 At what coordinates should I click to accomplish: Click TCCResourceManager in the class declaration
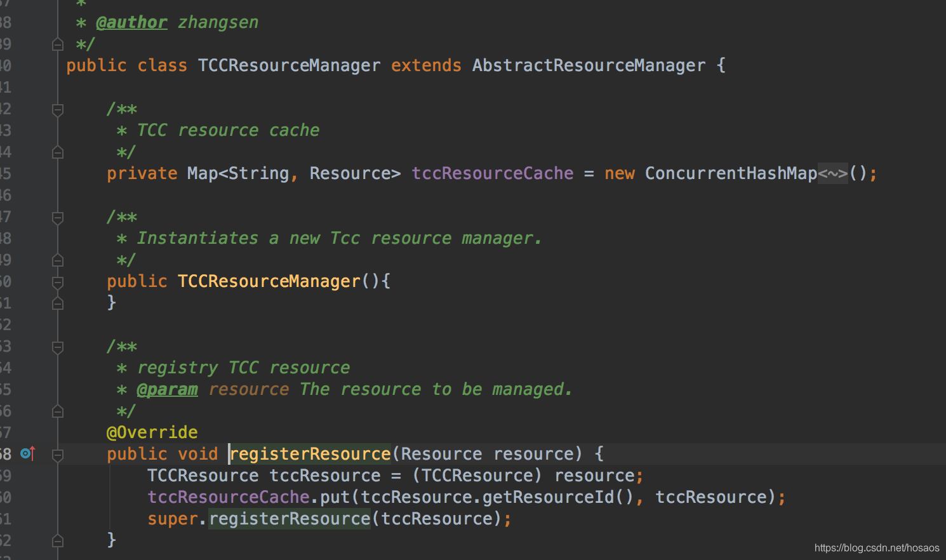coord(289,65)
